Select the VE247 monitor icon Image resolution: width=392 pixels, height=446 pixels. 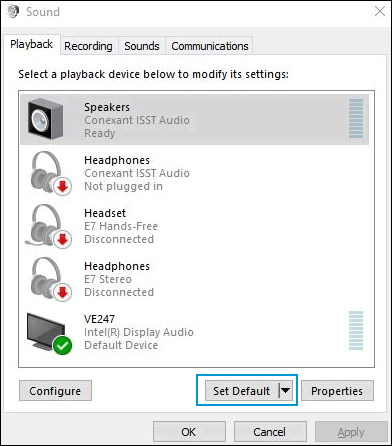coord(49,333)
